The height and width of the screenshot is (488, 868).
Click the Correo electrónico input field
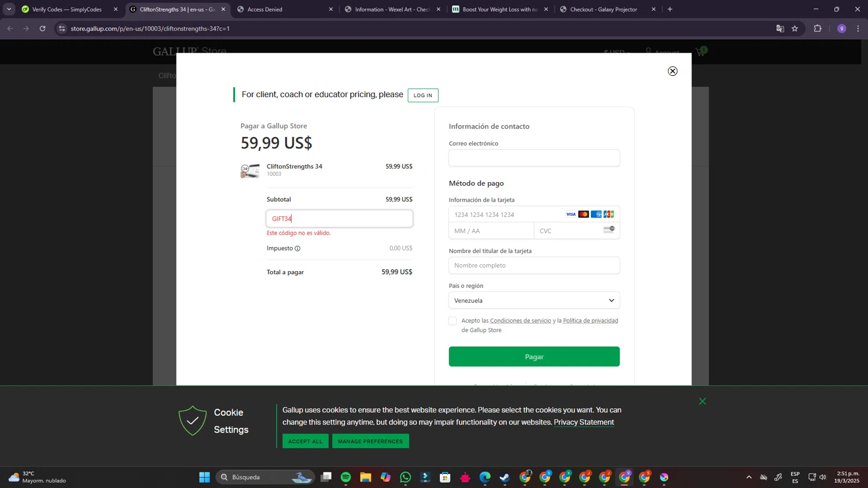coord(534,158)
